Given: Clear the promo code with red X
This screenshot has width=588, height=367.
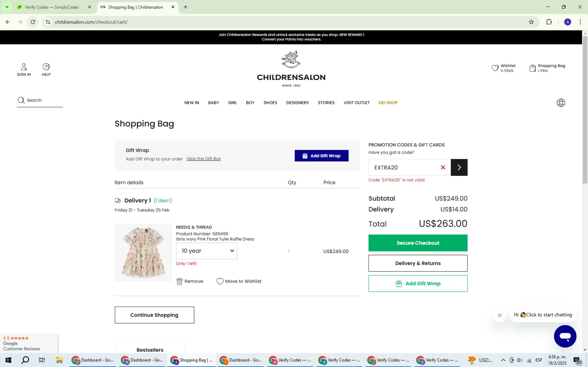Looking at the screenshot, I should click(443, 168).
